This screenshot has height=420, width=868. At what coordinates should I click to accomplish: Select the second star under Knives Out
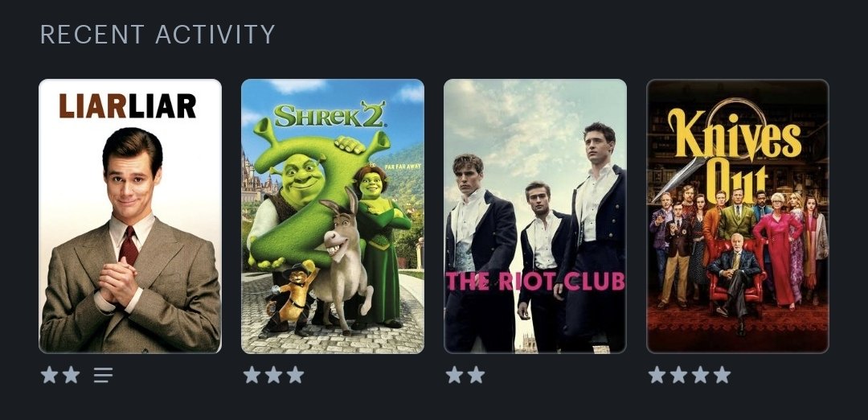tap(678, 375)
